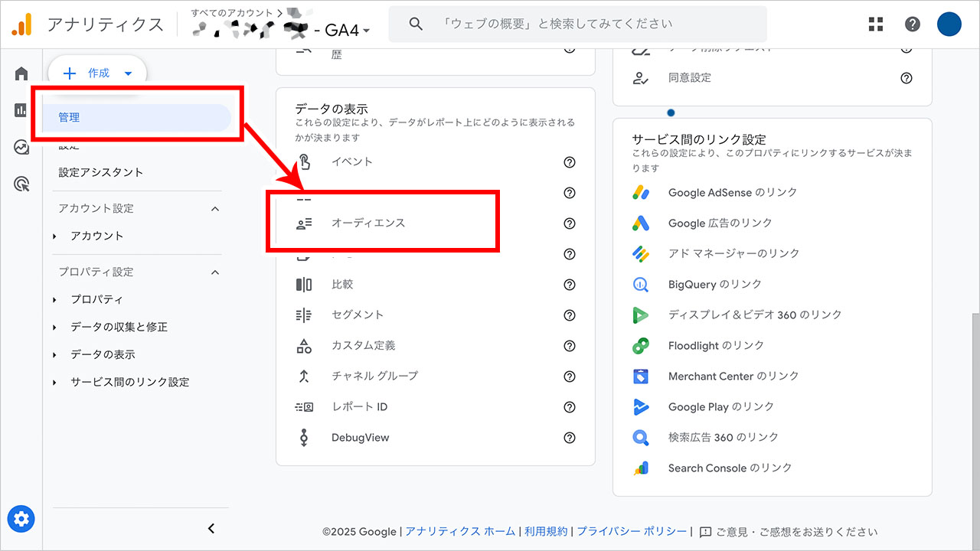Click ご意見・ご感想をお送りください feedback
Screen dimensions: 980x551
[x=789, y=532]
